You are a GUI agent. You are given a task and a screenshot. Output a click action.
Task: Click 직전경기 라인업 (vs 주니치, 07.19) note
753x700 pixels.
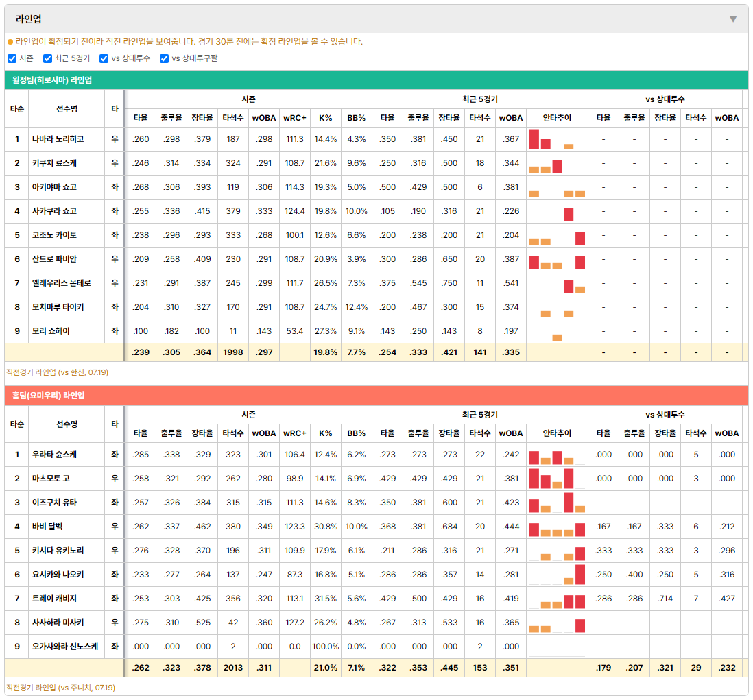tap(60, 688)
